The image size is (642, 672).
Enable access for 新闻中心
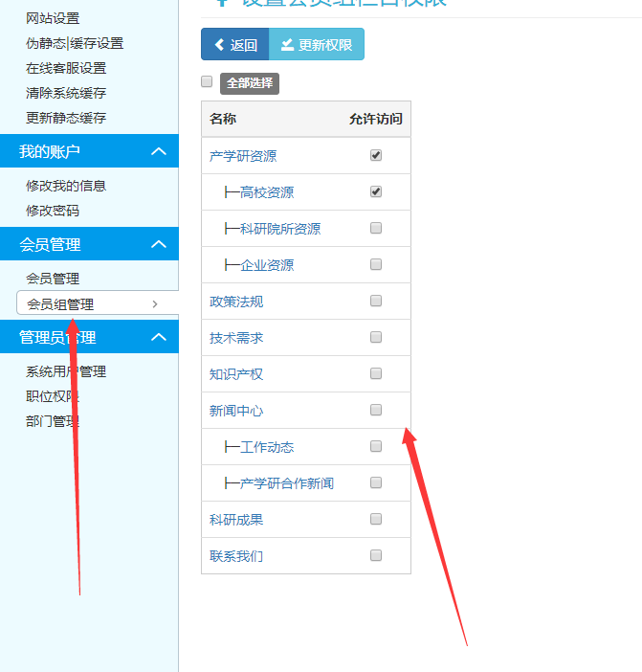[x=376, y=410]
